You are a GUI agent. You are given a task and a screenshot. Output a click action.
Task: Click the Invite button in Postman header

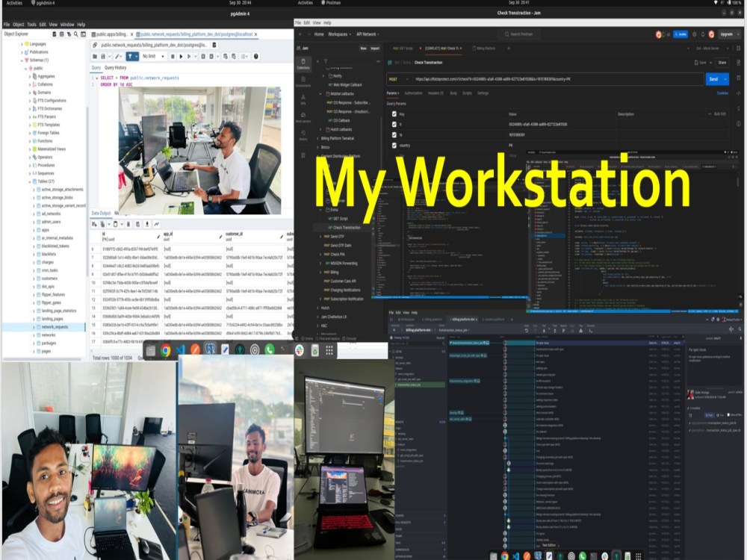[x=681, y=34]
